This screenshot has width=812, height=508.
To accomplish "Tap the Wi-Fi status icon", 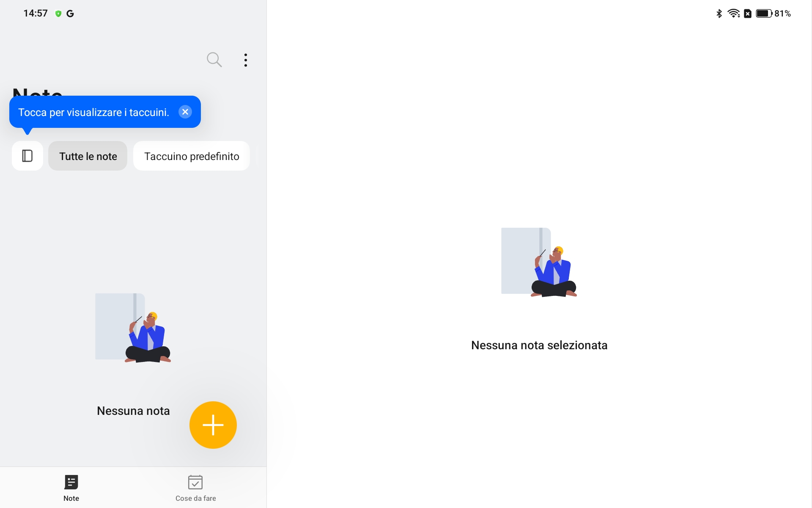I will pos(734,14).
